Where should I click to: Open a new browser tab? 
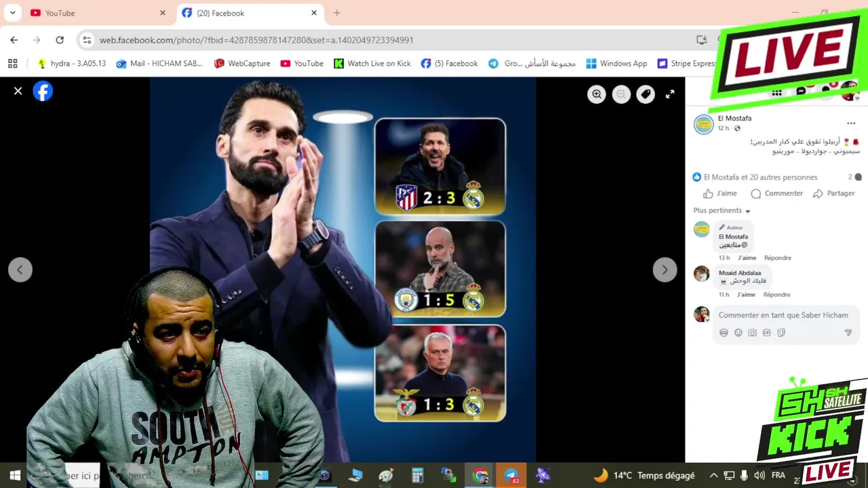337,13
